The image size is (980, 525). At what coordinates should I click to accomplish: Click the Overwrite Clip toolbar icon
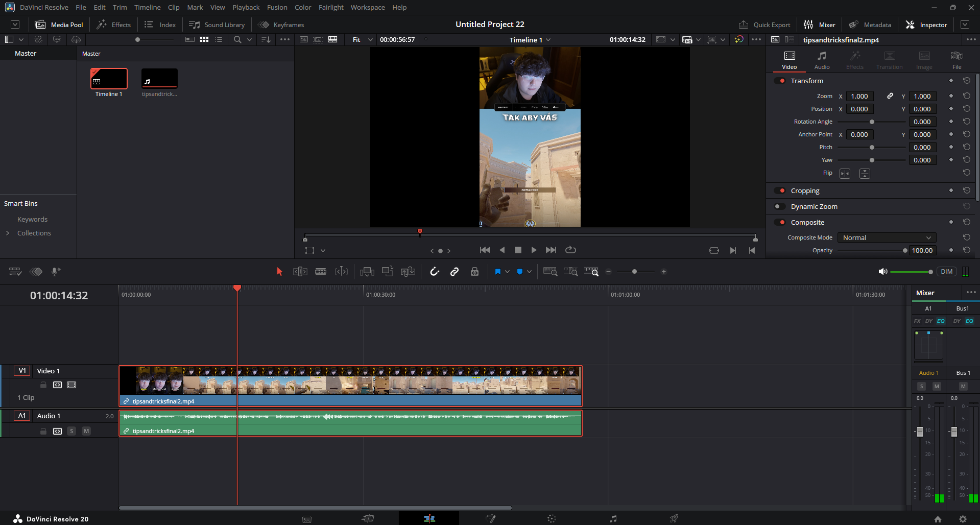[x=388, y=272]
